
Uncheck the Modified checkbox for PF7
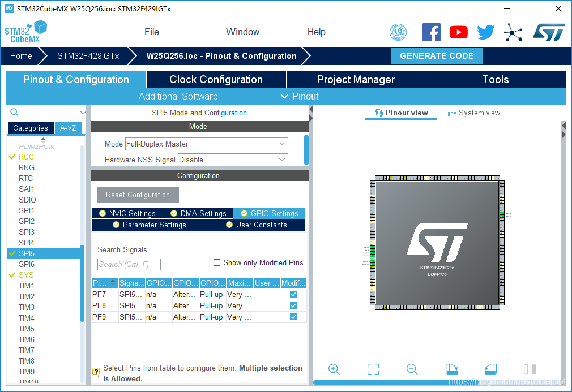pos(293,294)
